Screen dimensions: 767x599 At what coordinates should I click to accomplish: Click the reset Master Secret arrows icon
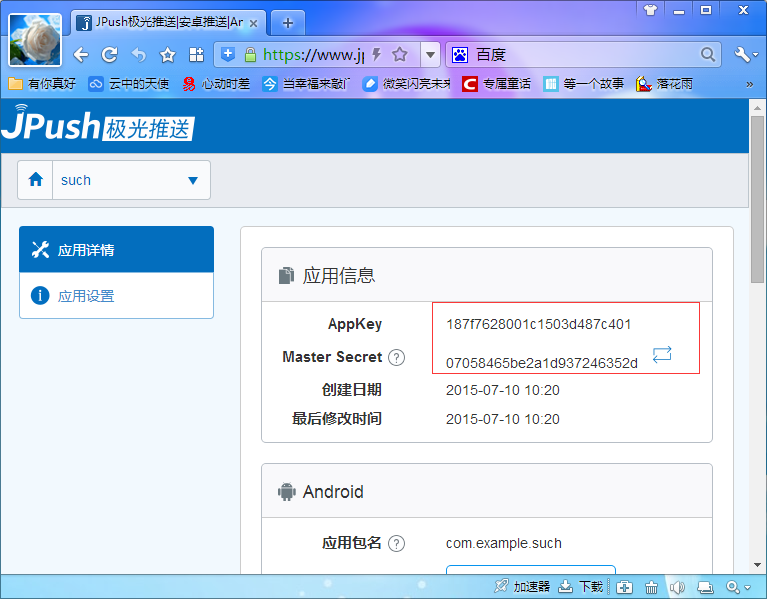(662, 355)
